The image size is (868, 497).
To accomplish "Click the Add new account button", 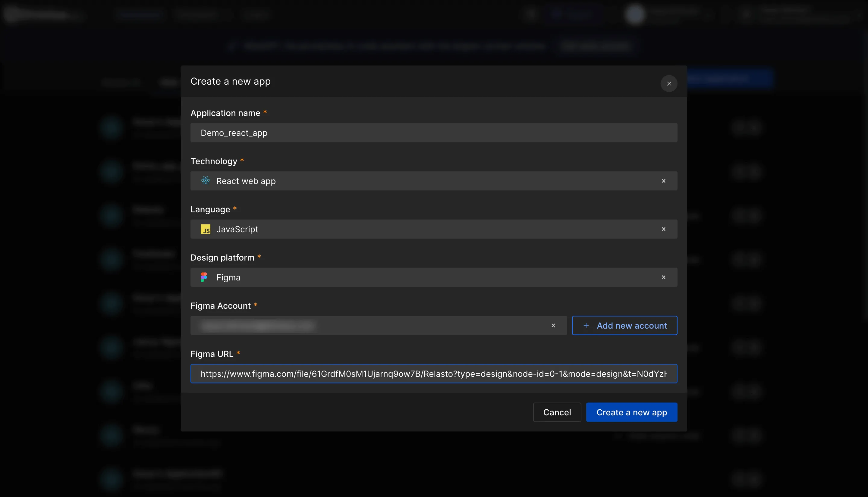I will click(624, 325).
